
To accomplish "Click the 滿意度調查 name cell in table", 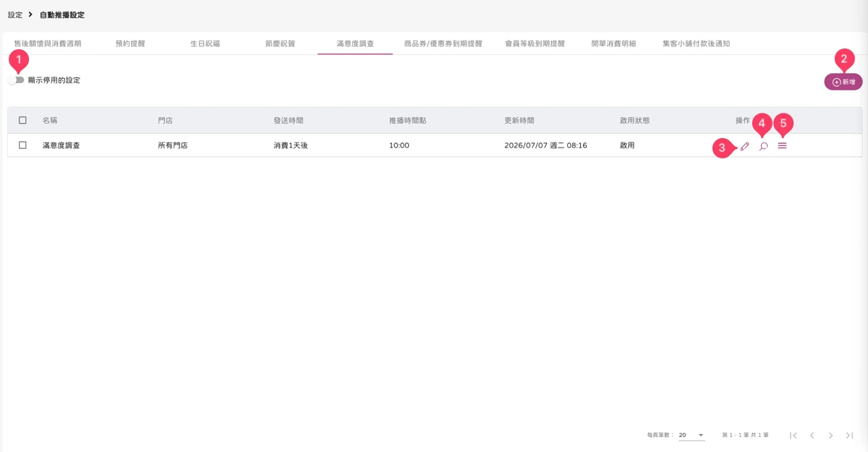I will pyautogui.click(x=61, y=145).
